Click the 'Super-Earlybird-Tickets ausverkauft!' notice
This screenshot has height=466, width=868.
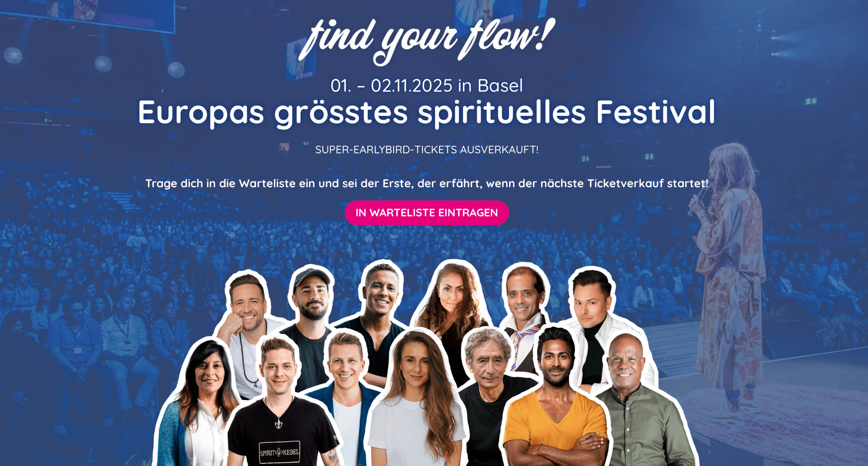427,150
